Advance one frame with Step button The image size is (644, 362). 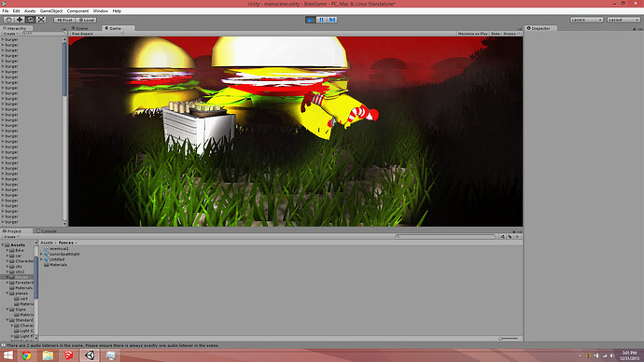(332, 20)
